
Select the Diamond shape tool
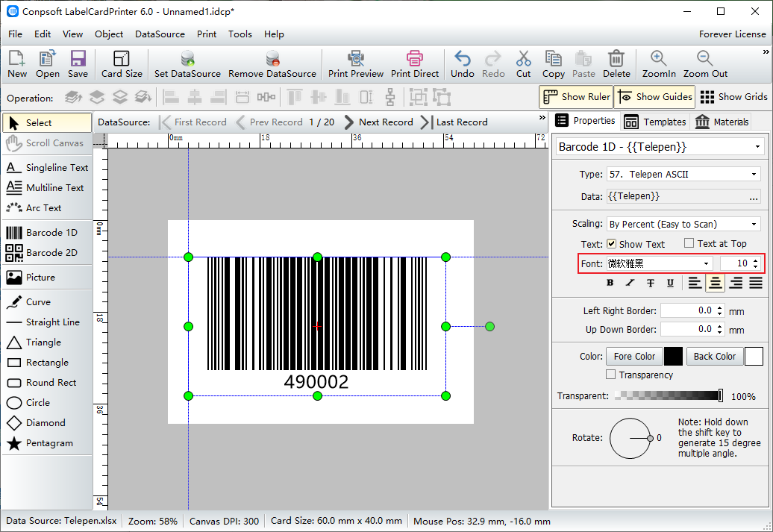pos(47,423)
